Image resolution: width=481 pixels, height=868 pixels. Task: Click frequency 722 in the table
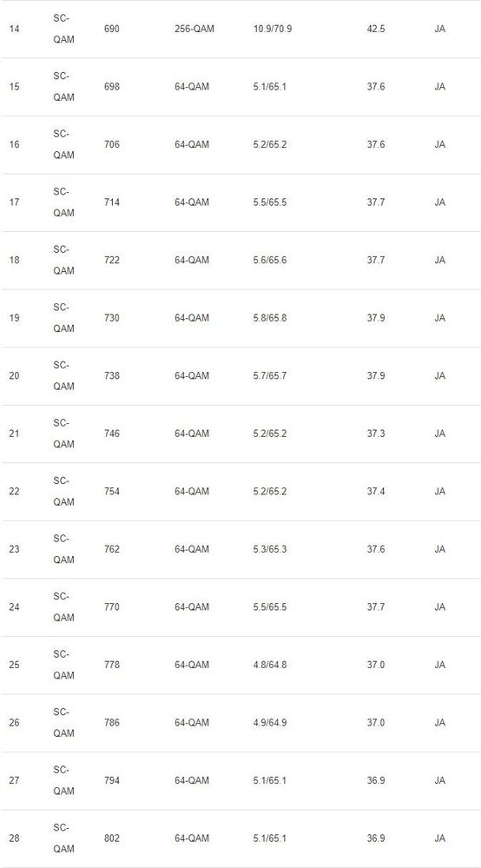tap(112, 260)
